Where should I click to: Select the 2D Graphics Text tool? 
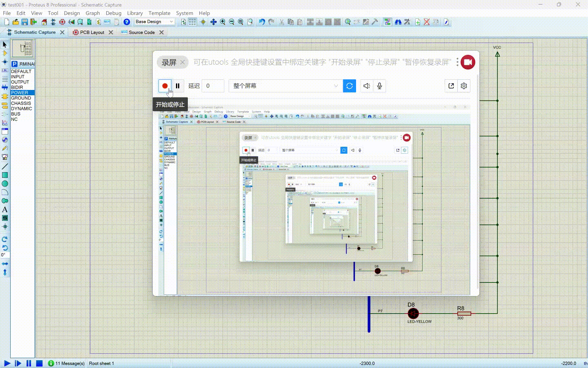pos(5,209)
